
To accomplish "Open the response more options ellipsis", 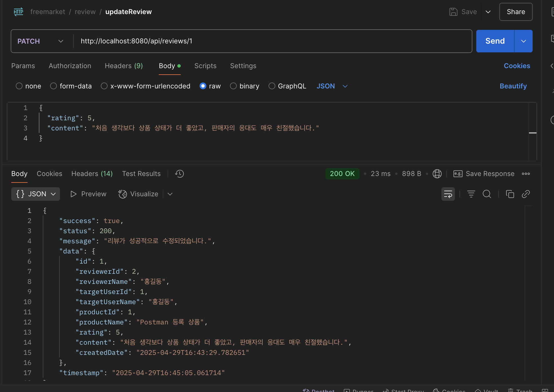I will click(x=526, y=174).
